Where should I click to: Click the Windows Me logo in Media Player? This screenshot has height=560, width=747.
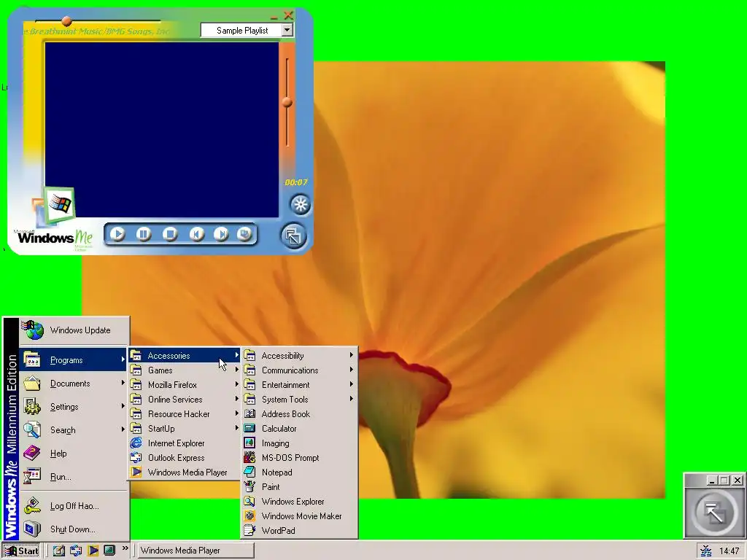tap(54, 237)
